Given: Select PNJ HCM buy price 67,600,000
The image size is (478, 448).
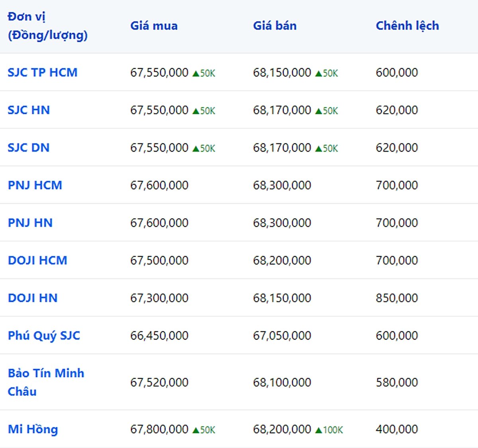Looking at the screenshot, I should [159, 185].
